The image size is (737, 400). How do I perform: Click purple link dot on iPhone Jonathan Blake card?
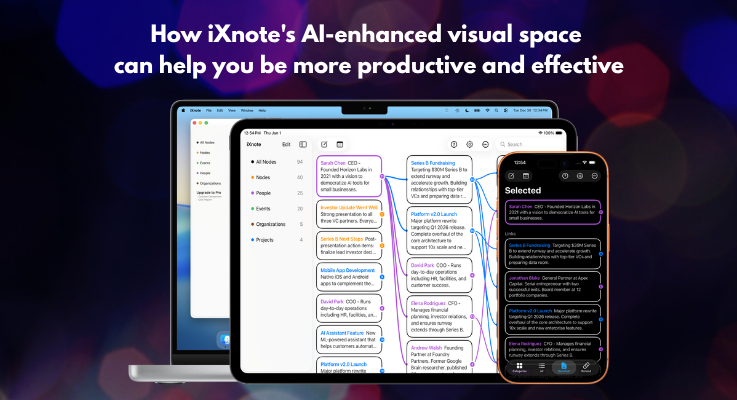(601, 287)
